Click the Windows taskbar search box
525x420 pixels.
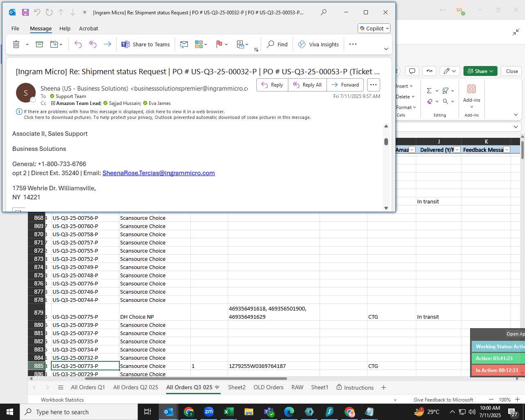click(x=79, y=412)
